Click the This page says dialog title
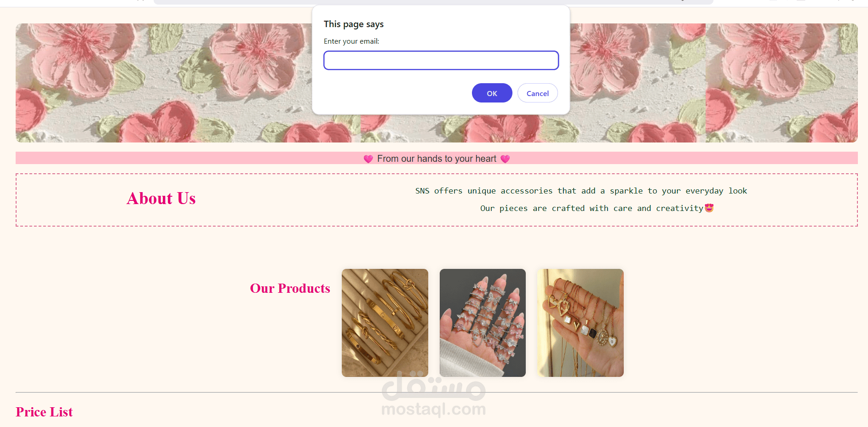Screen dimensions: 868x427 [x=353, y=24]
